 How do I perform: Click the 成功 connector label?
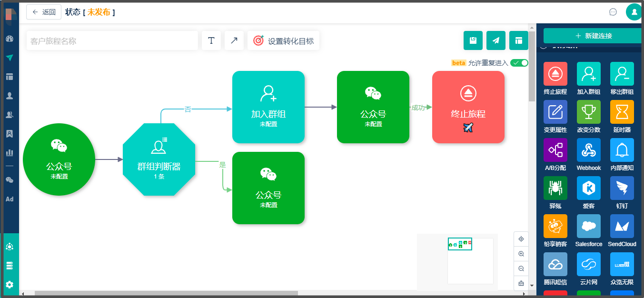pyautogui.click(x=418, y=108)
